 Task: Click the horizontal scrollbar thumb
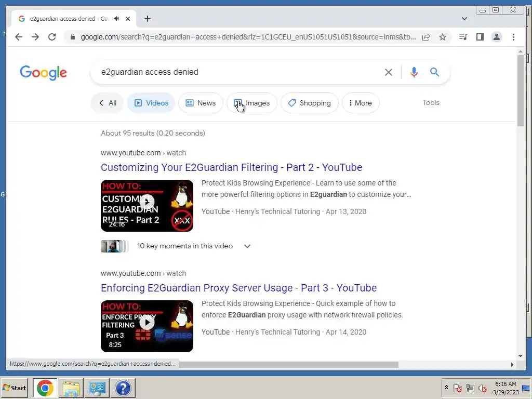click(288, 365)
